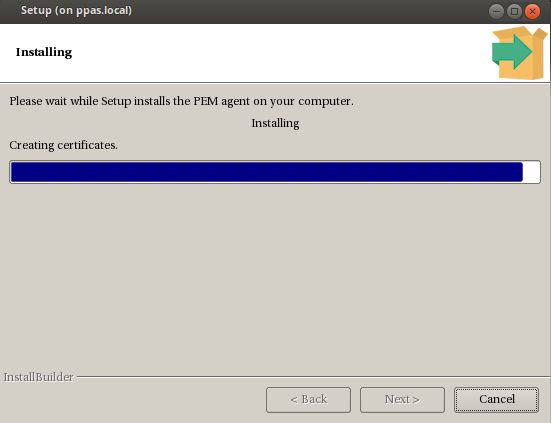Click the installer box-and-arrow icon
551x423 pixels.
[x=520, y=53]
